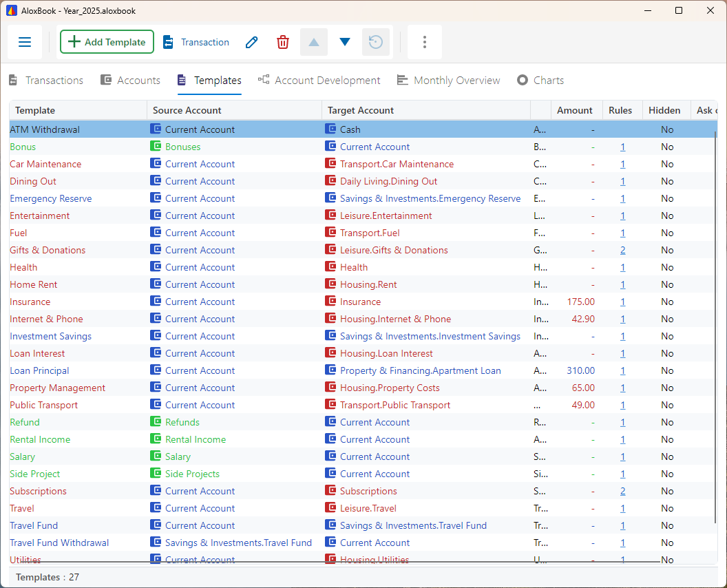Select the Home Rent template
The height and width of the screenshot is (588, 727).
33,285
